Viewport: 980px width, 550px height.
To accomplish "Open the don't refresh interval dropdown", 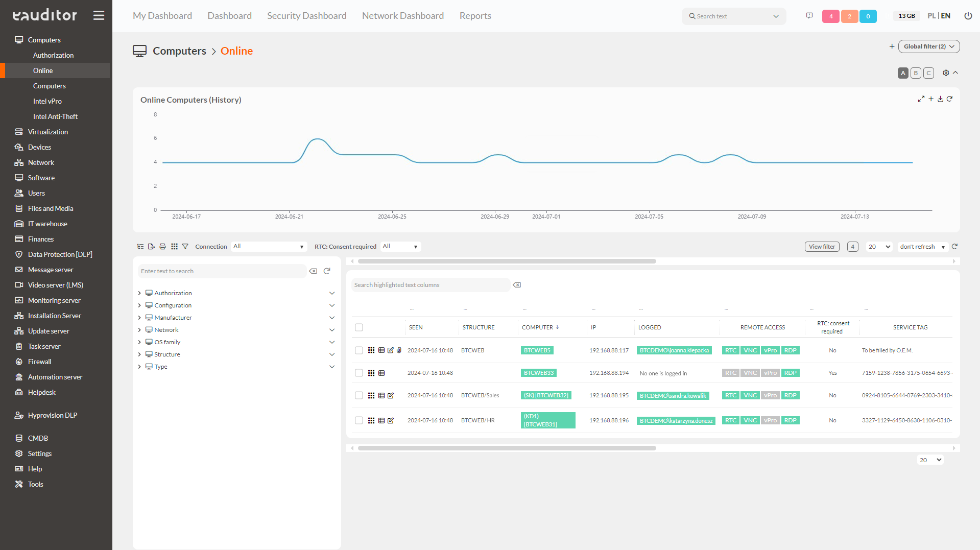I will click(922, 247).
